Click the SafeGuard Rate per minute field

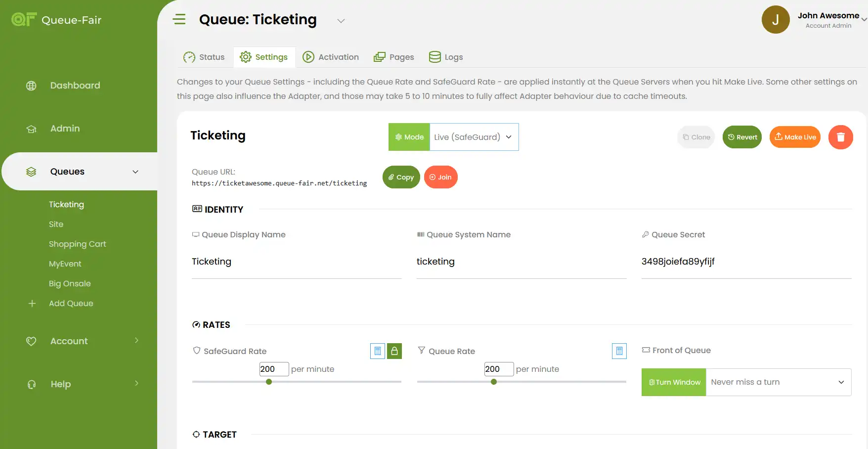274,369
